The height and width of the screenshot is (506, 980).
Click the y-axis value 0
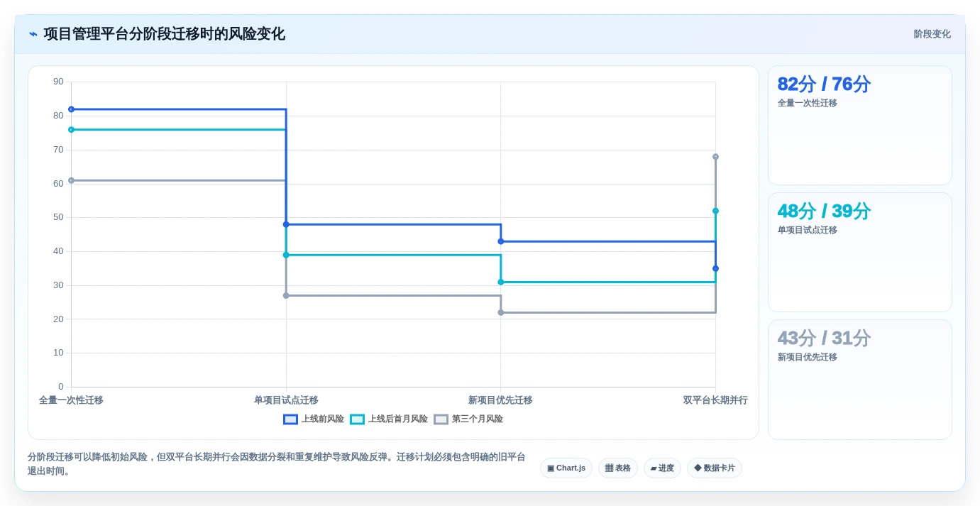(x=61, y=387)
